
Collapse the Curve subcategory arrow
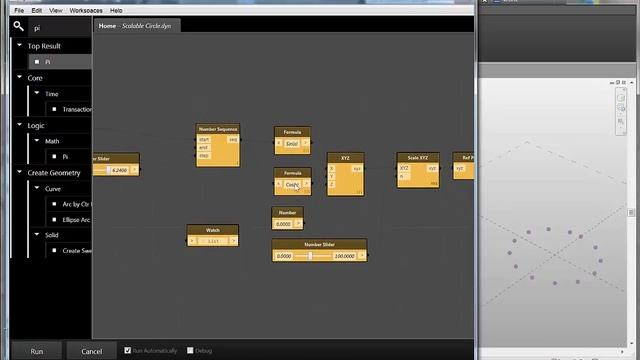coord(37,188)
